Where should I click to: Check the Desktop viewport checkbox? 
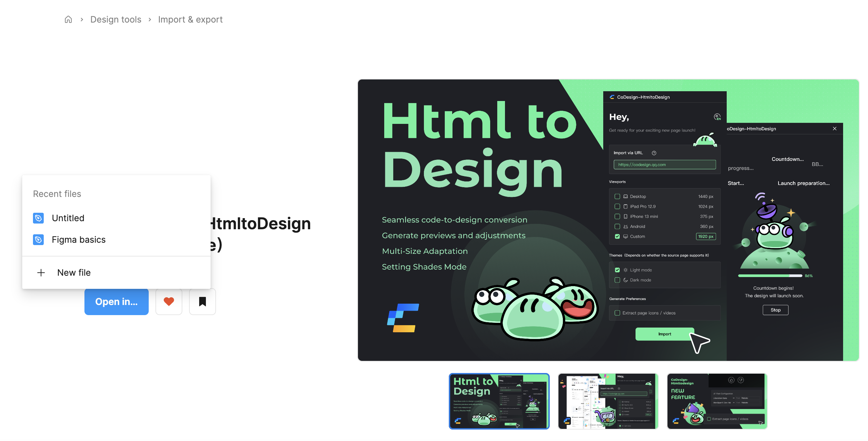[x=617, y=197]
